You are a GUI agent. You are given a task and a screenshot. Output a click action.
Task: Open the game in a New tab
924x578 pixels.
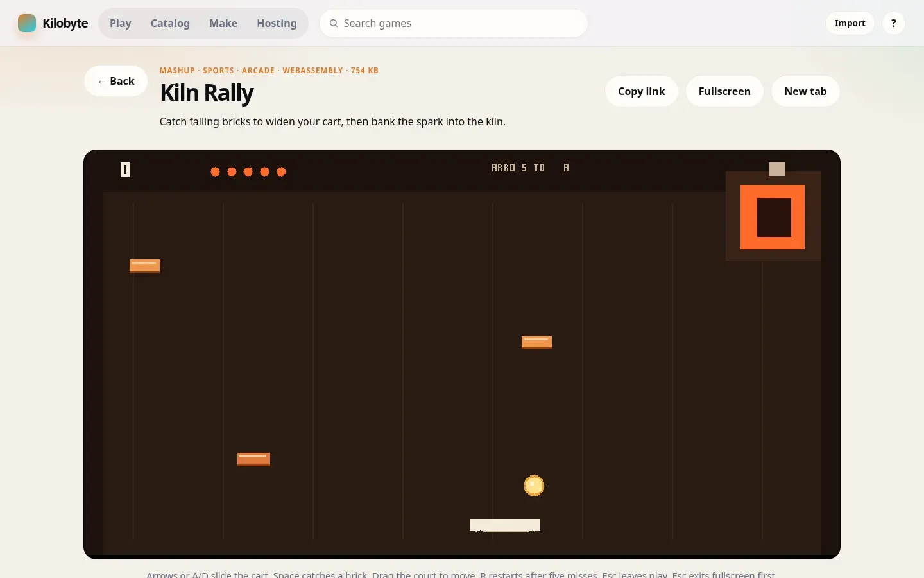coord(805,91)
